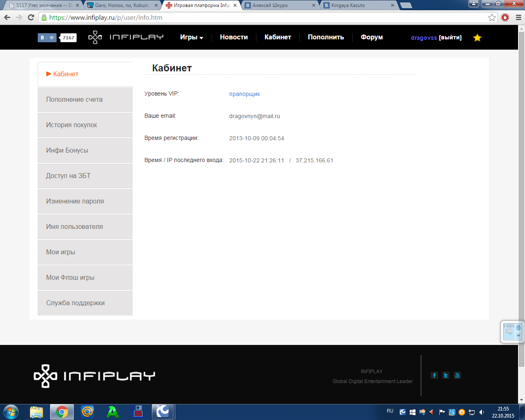
Task: Select Кабинет in the left sidebar
Action: pos(85,74)
